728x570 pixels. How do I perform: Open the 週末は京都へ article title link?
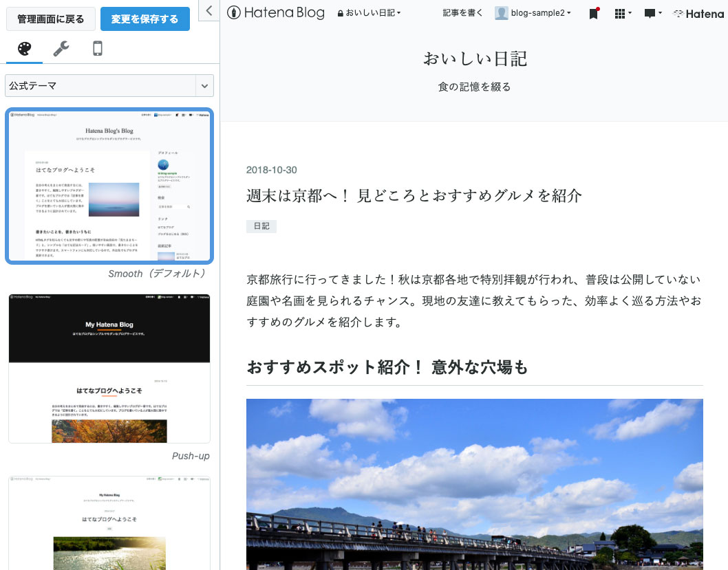click(414, 196)
